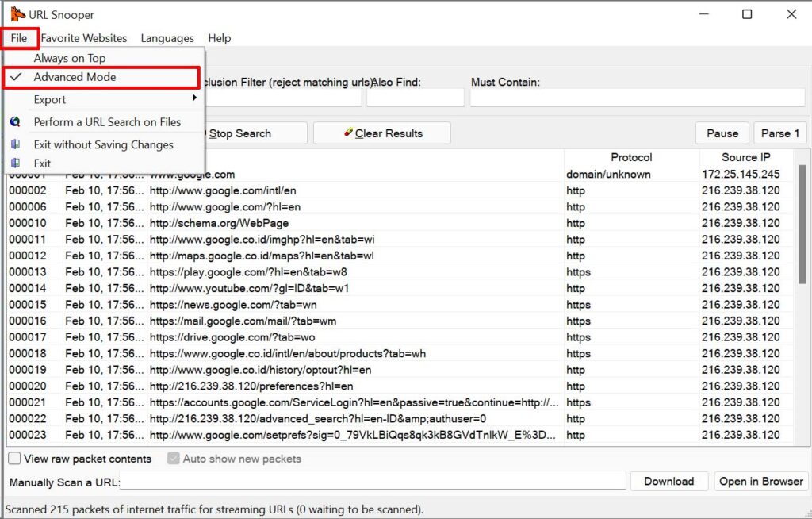Select the mail.google.com URL row
The width and height of the screenshot is (812, 519).
pos(400,321)
